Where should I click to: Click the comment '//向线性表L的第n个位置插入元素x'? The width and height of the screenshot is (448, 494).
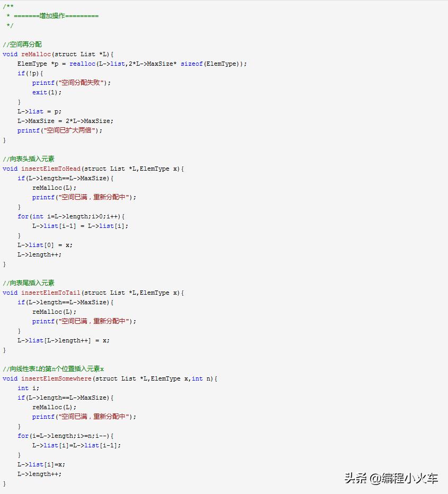pyautogui.click(x=53, y=369)
